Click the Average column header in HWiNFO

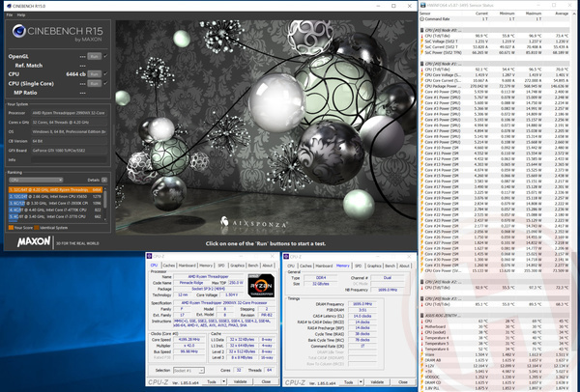pos(562,14)
